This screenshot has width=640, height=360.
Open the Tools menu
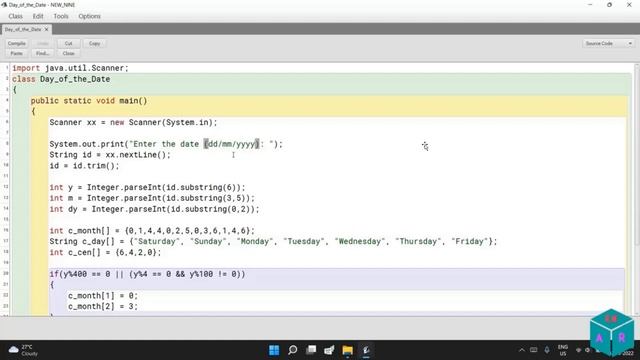[x=61, y=16]
